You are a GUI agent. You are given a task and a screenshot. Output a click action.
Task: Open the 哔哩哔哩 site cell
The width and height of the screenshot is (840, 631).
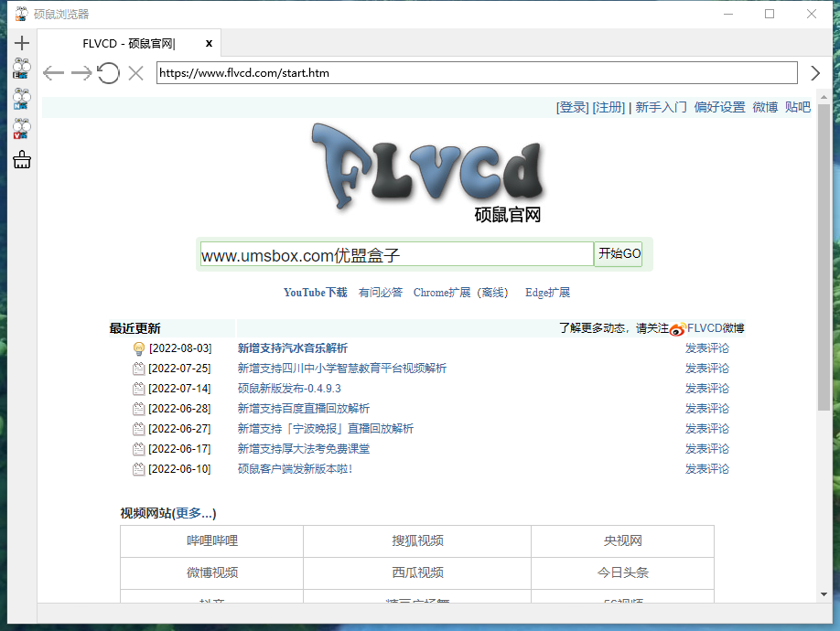[212, 541]
